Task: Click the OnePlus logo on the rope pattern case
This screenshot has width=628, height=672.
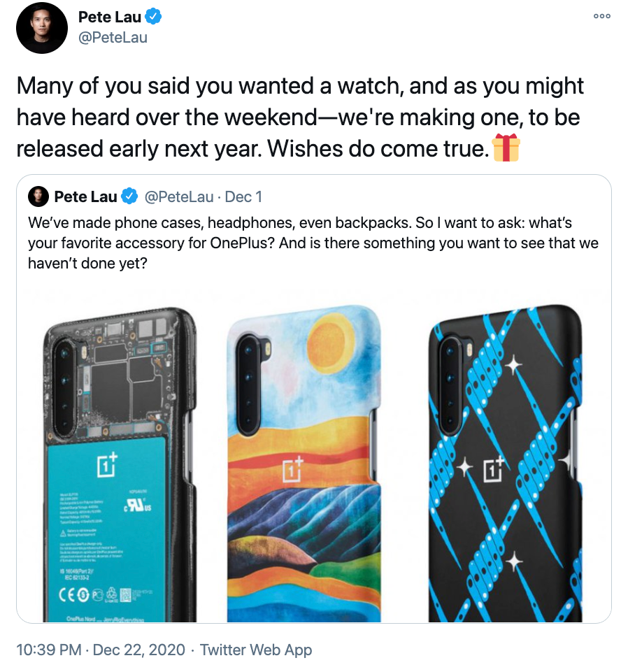Action: tap(494, 469)
